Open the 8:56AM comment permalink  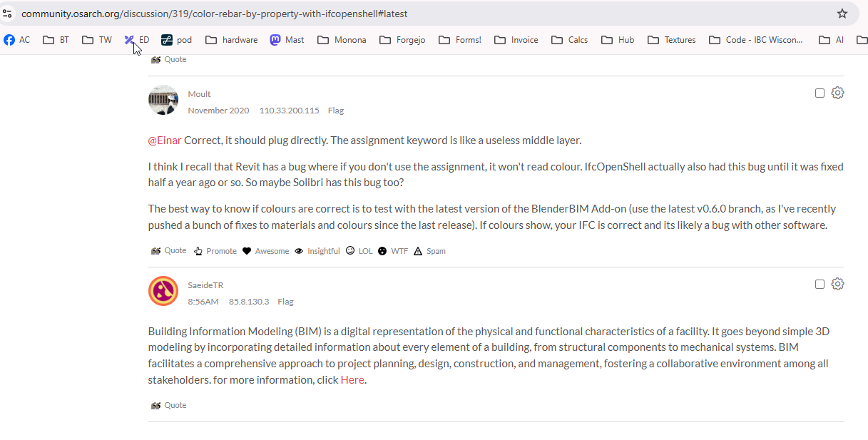203,302
